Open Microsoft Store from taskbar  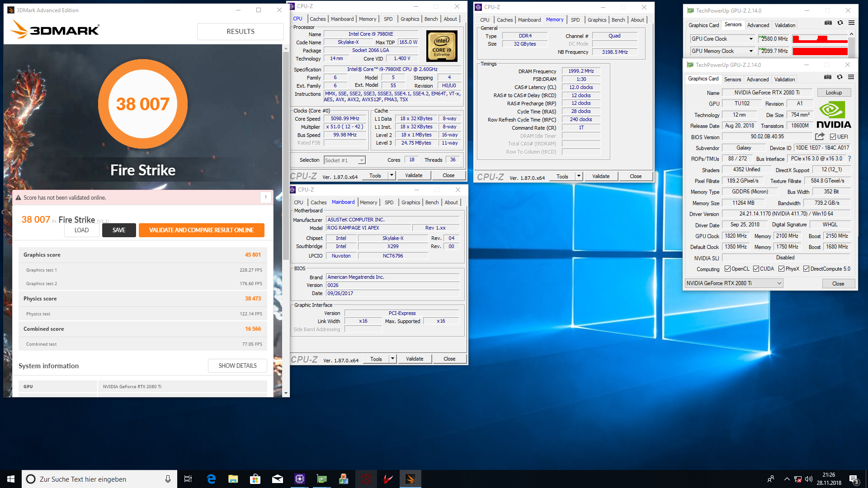[x=255, y=479]
